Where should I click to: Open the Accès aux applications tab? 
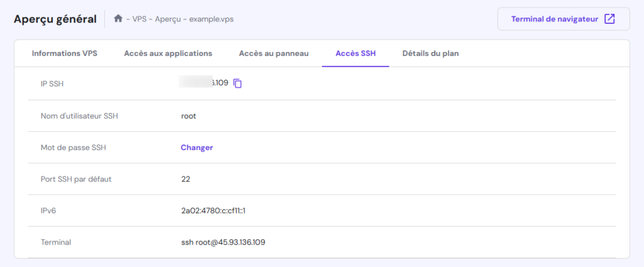point(168,53)
